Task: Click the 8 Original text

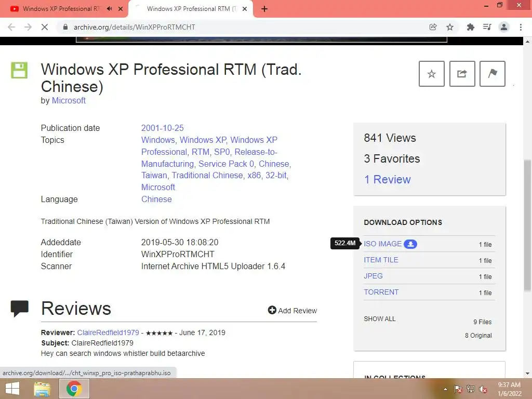Action: (478, 336)
